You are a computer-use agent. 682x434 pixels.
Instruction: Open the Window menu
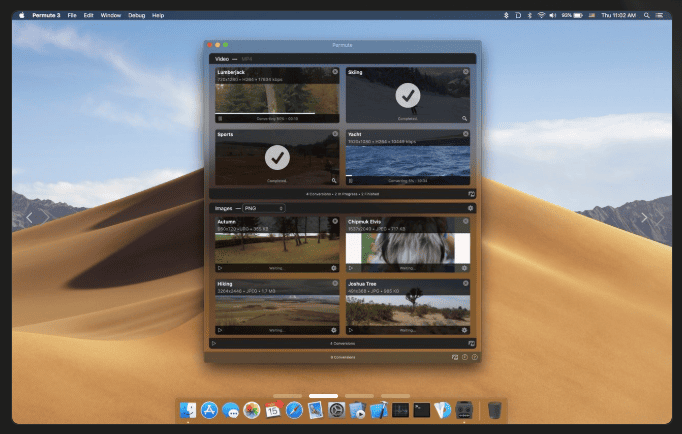tap(110, 15)
